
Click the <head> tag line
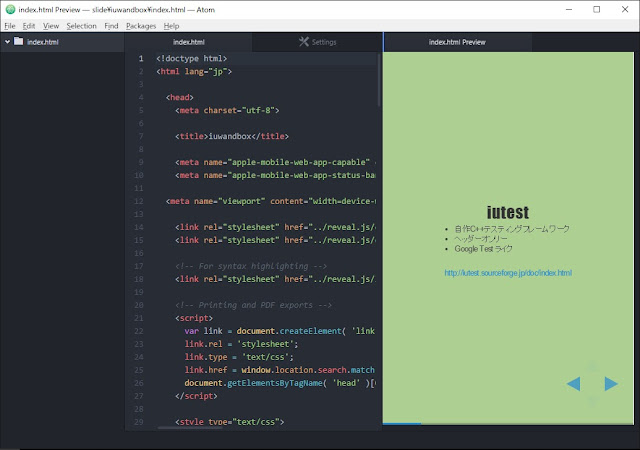coord(180,97)
